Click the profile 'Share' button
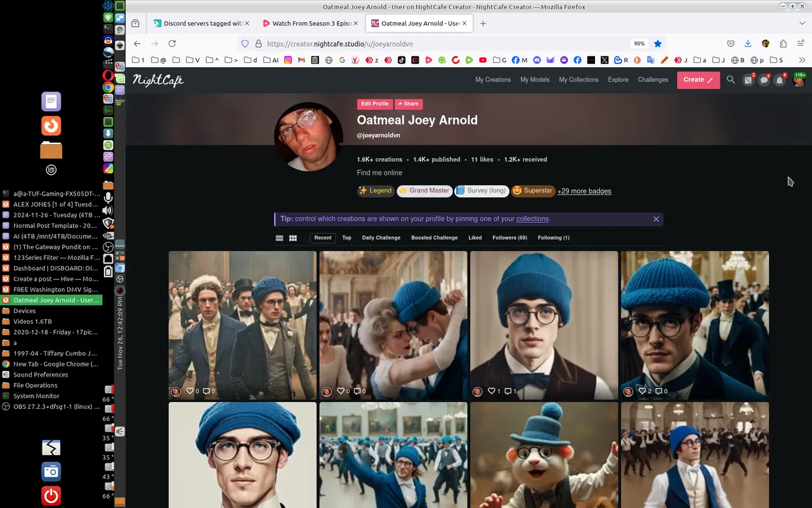Screen dimensions: 812x508 click(409, 104)
